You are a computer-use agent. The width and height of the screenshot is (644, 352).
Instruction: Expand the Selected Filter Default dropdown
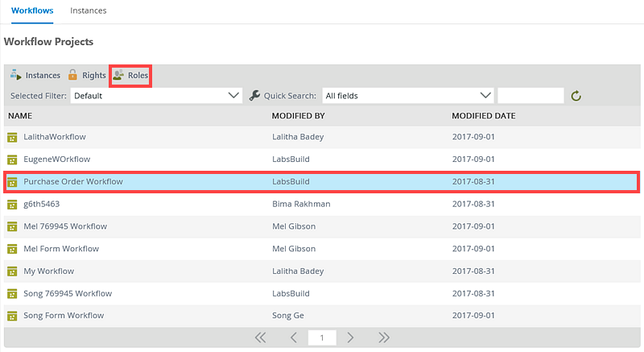coord(156,96)
